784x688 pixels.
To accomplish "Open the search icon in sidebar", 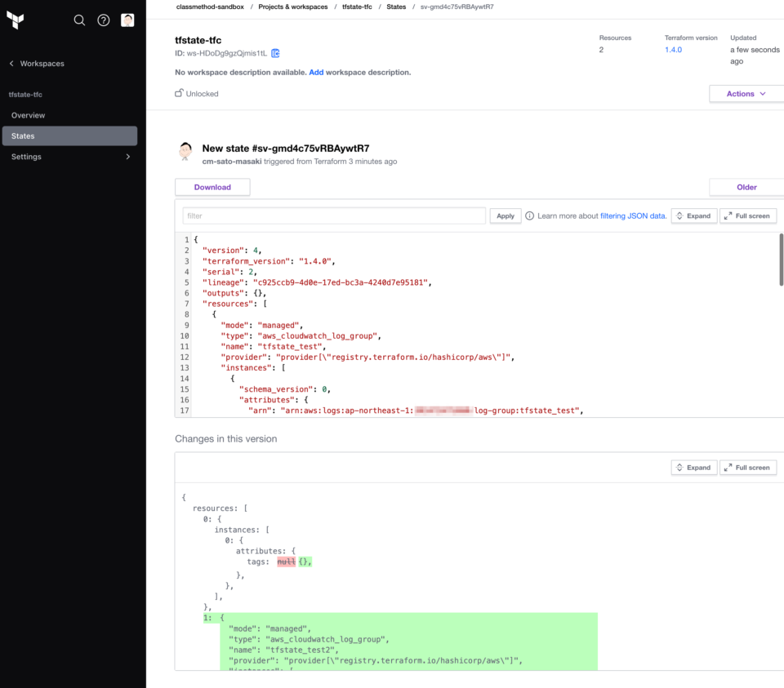I will tap(79, 20).
